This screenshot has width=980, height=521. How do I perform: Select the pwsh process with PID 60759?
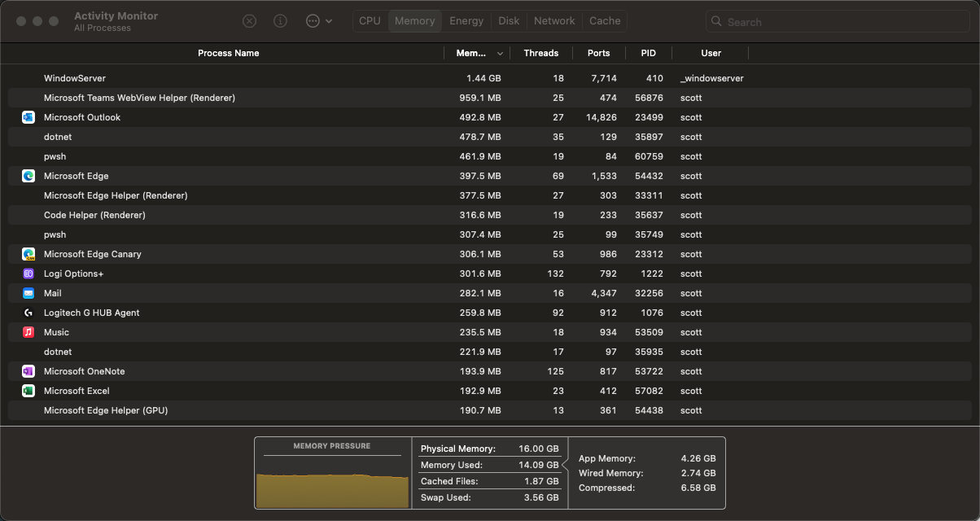pos(490,156)
